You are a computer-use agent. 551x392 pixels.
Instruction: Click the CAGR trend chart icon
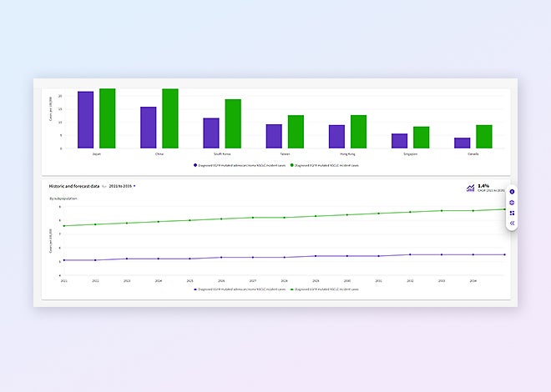point(471,188)
